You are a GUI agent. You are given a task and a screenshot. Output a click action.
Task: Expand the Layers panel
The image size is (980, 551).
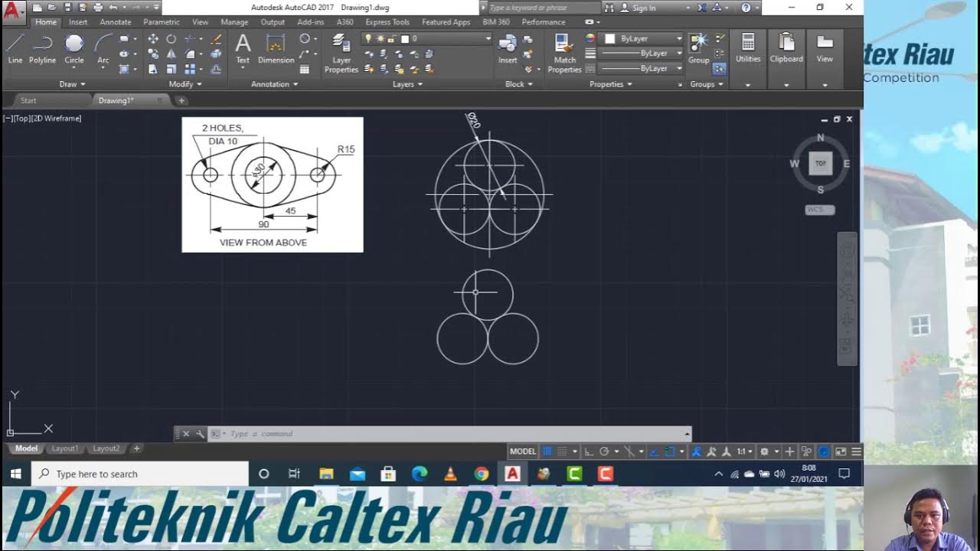click(407, 84)
